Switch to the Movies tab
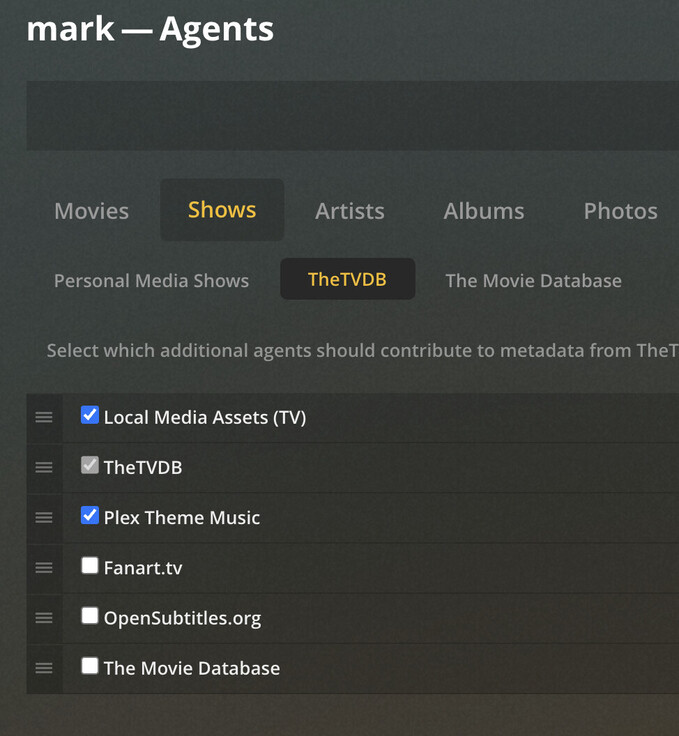 pyautogui.click(x=91, y=211)
